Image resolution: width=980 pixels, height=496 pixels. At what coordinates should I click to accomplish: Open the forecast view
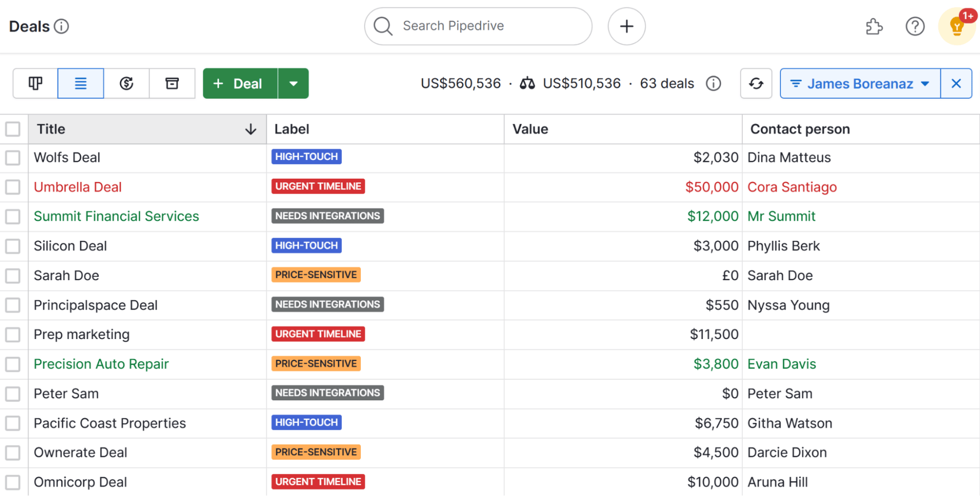[126, 83]
